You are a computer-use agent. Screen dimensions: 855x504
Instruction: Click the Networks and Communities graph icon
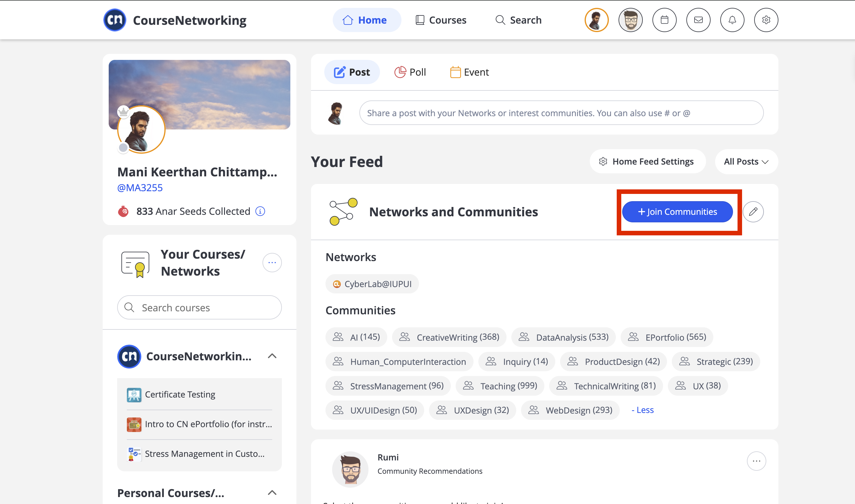pyautogui.click(x=343, y=211)
